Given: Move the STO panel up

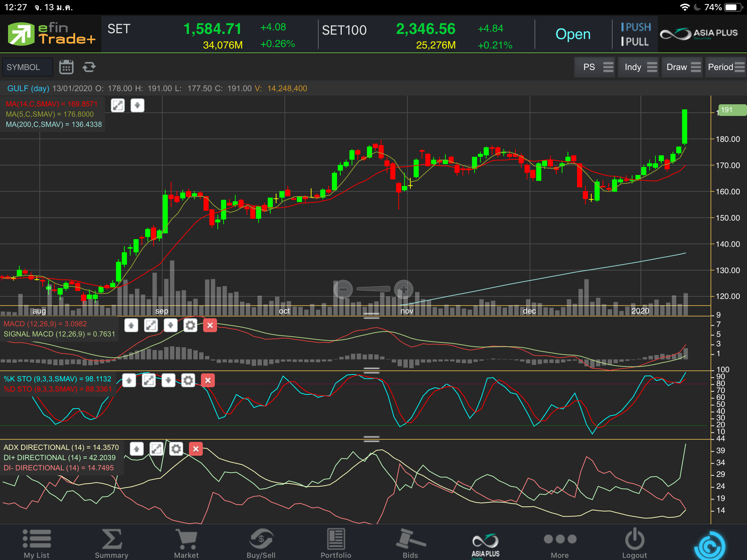Looking at the screenshot, I should tap(129, 381).
